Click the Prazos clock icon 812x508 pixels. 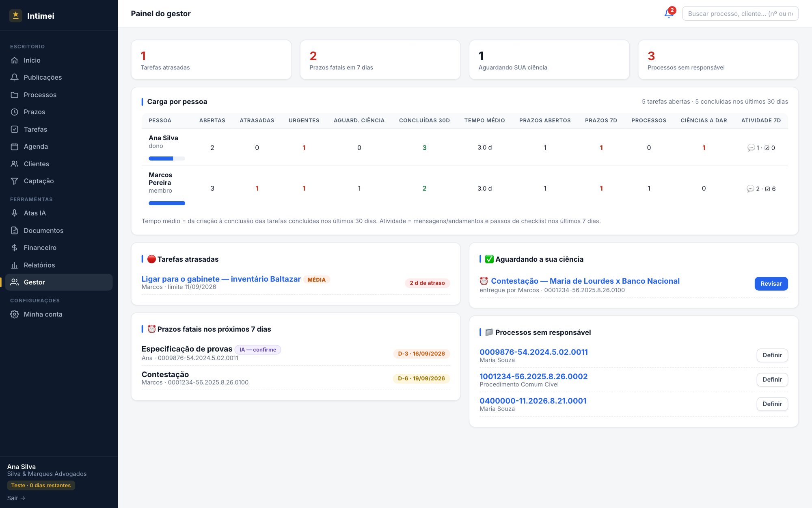[15, 112]
